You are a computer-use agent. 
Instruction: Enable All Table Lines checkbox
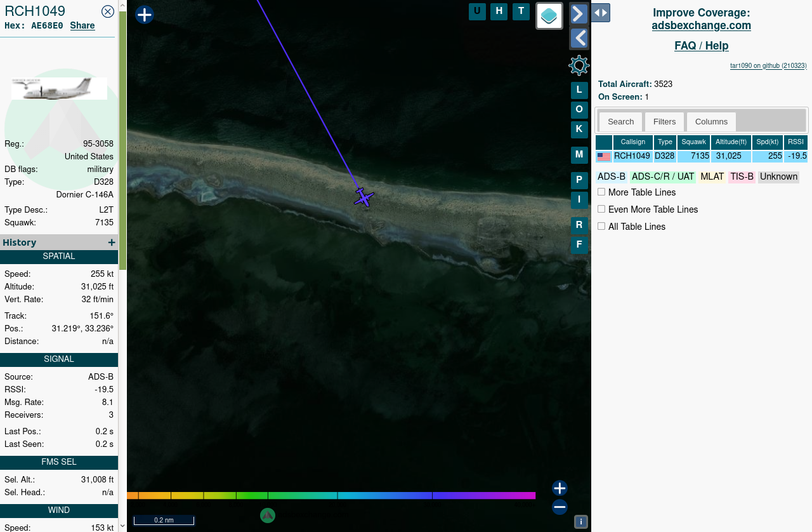coord(601,226)
